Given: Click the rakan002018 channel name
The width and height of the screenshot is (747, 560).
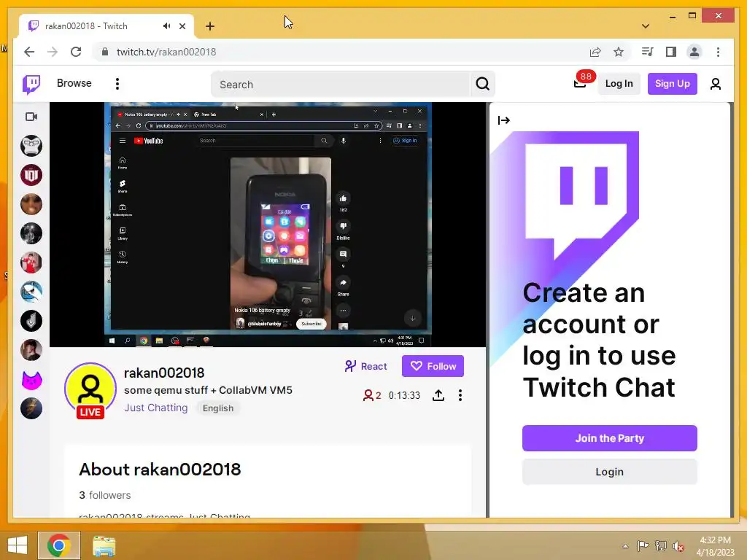Looking at the screenshot, I should point(164,373).
